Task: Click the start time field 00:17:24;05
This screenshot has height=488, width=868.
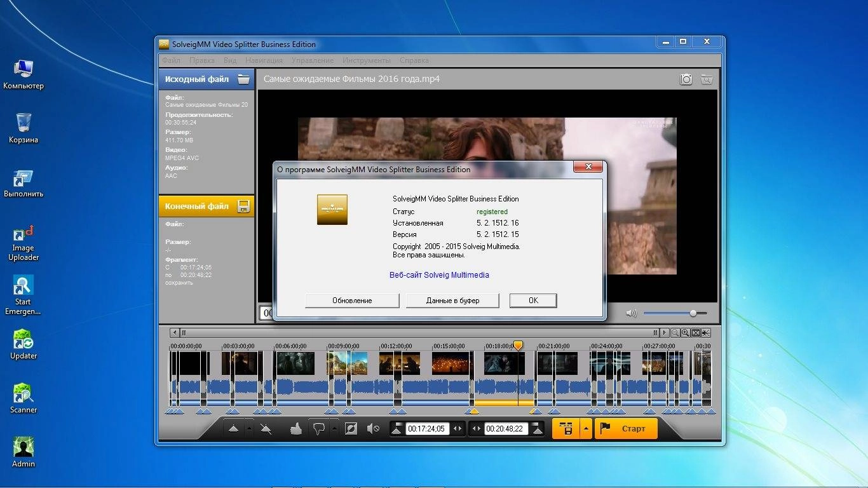Action: (x=426, y=429)
